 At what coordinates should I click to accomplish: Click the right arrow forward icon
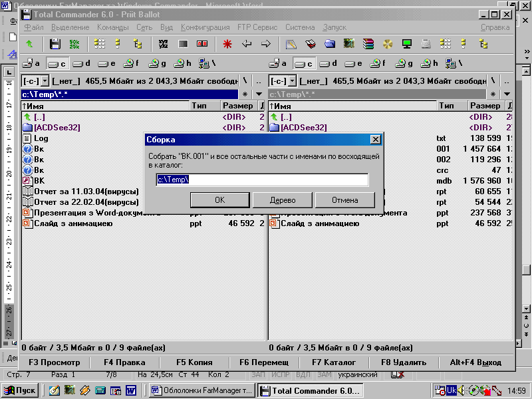click(x=266, y=44)
